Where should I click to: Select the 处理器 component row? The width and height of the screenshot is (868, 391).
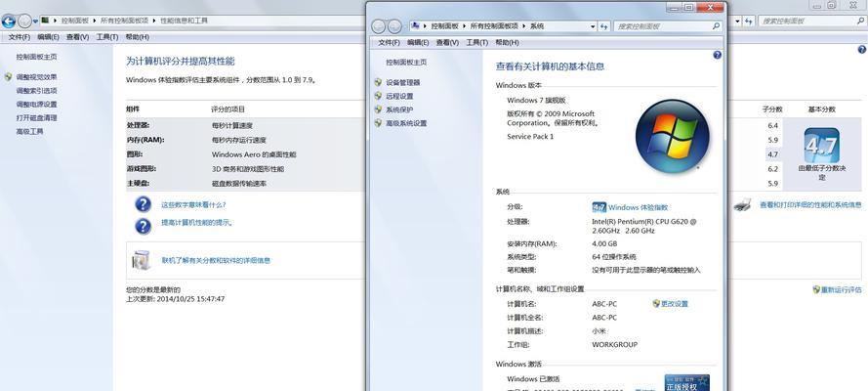[246, 125]
